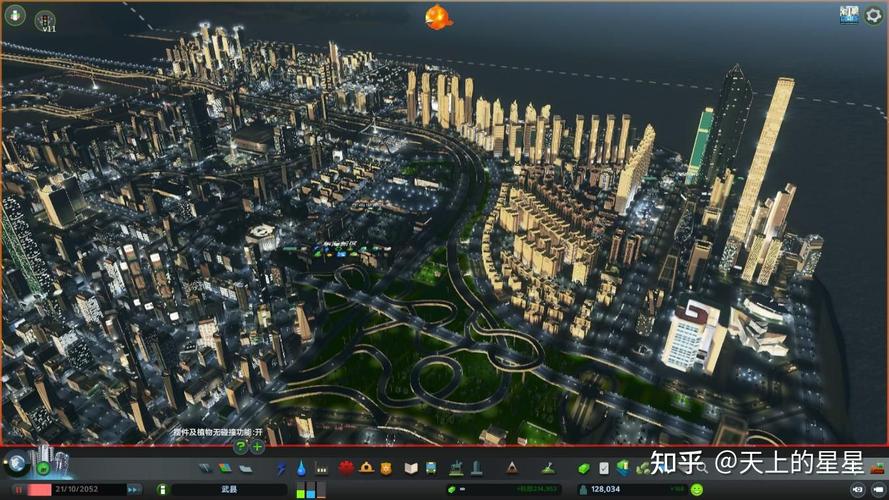Viewport: 889px width, 500px height.
Task: Open the Traffic Manager traffic-light mod button
Action: (x=45, y=21)
